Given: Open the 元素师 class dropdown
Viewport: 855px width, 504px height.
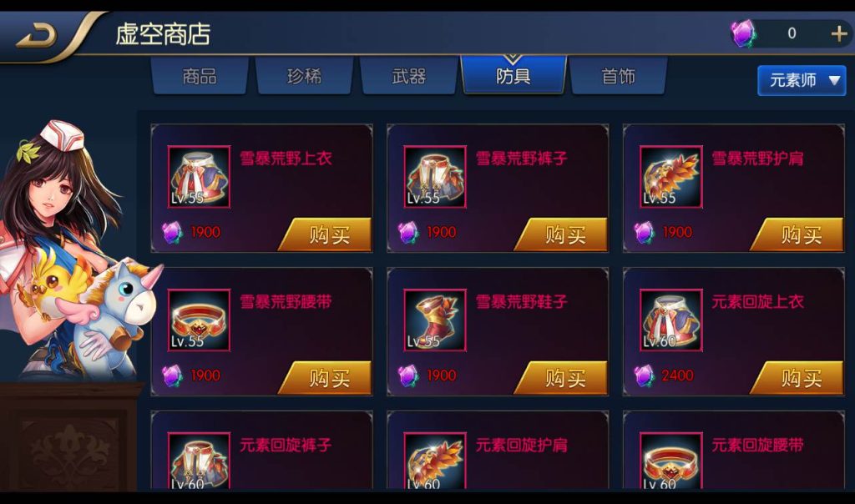Looking at the screenshot, I should coord(802,81).
